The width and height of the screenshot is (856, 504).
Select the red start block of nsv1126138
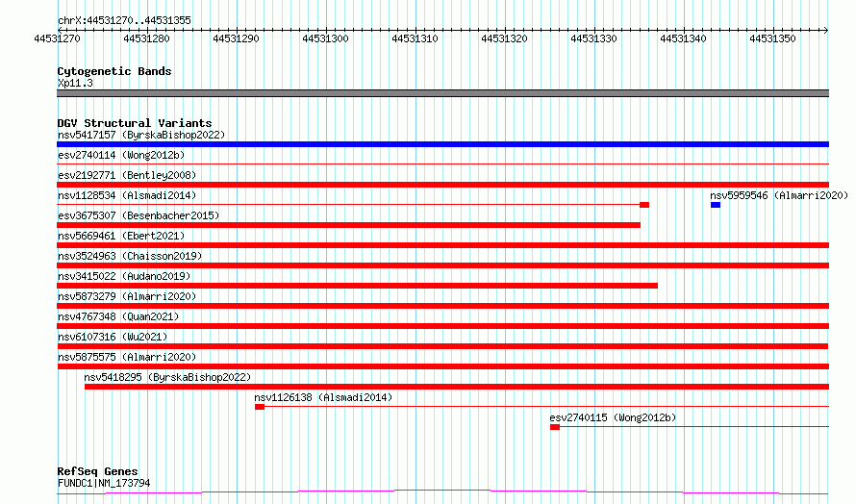260,407
